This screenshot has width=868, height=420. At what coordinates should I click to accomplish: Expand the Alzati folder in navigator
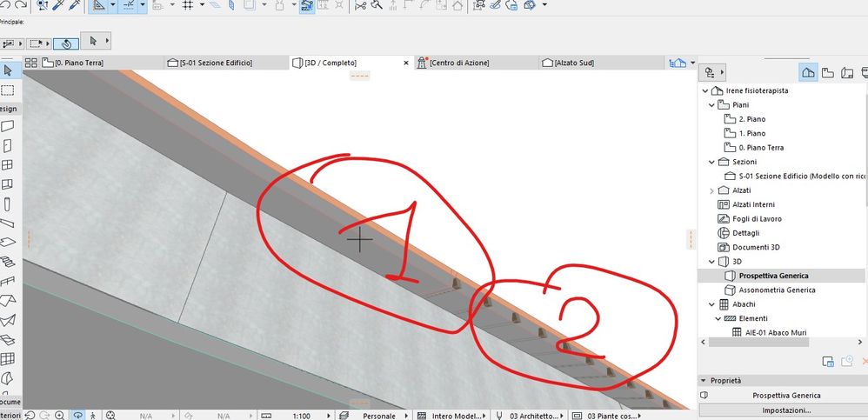pyautogui.click(x=712, y=190)
